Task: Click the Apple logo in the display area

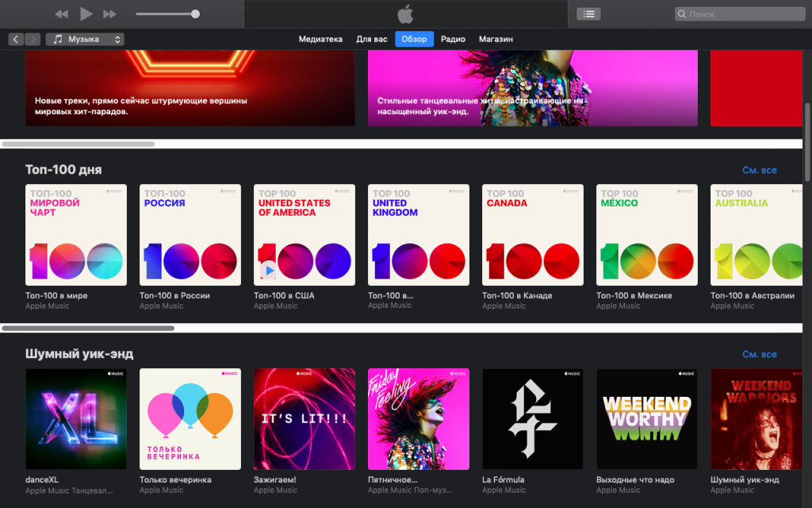Action: point(405,14)
